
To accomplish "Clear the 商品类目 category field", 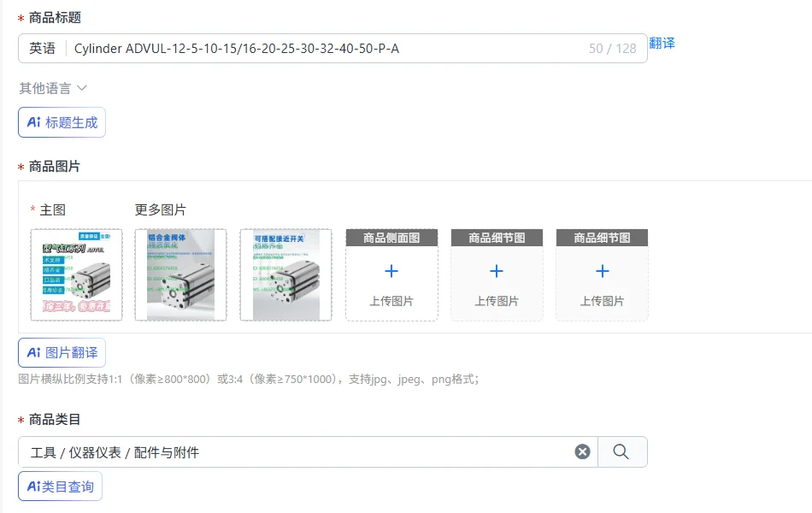I will click(x=583, y=451).
